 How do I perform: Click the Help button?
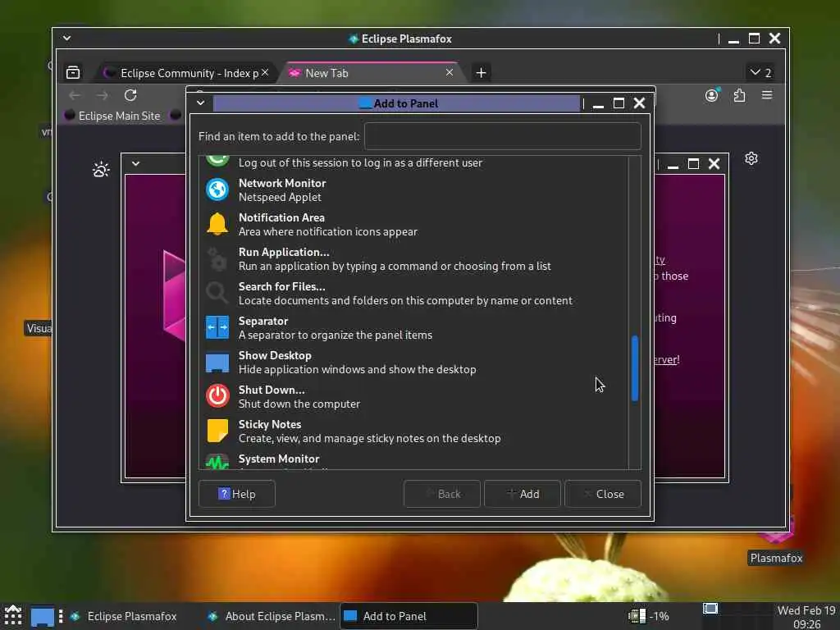[x=237, y=493]
